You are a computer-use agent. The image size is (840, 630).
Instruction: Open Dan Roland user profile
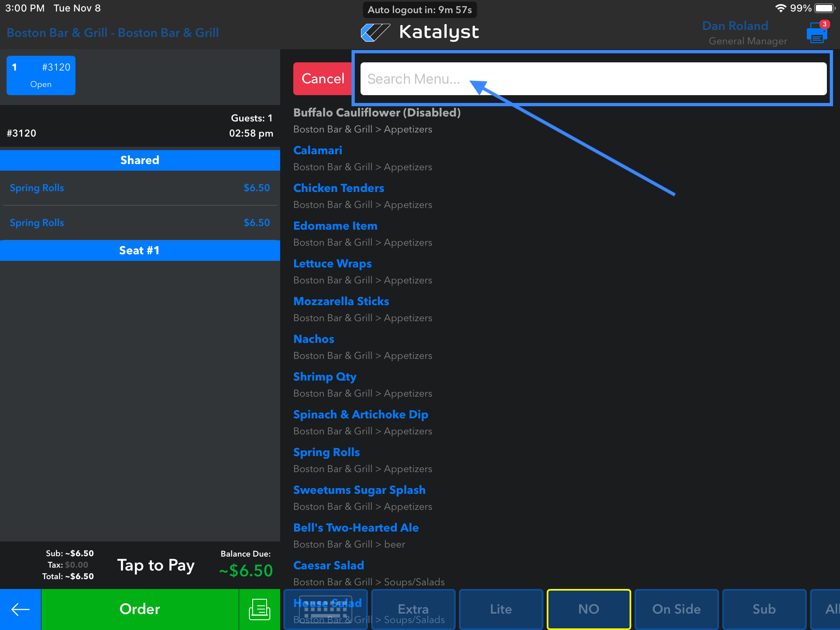[735, 26]
